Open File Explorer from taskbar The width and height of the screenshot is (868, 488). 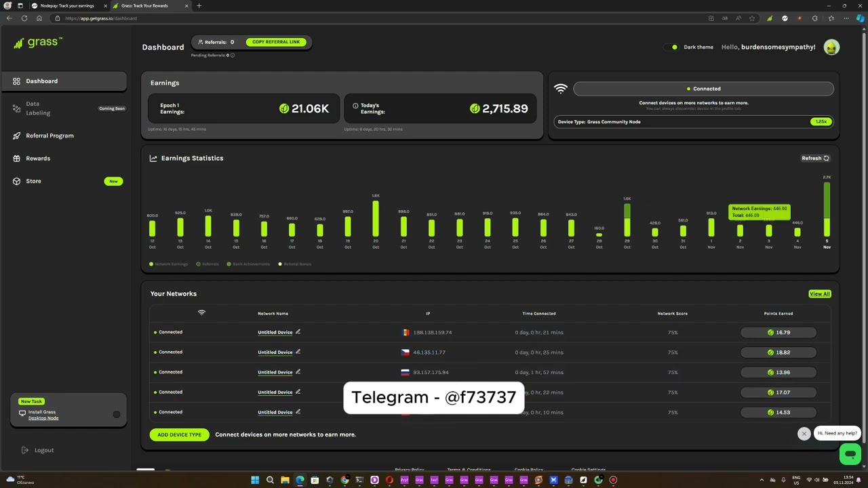[x=285, y=480]
